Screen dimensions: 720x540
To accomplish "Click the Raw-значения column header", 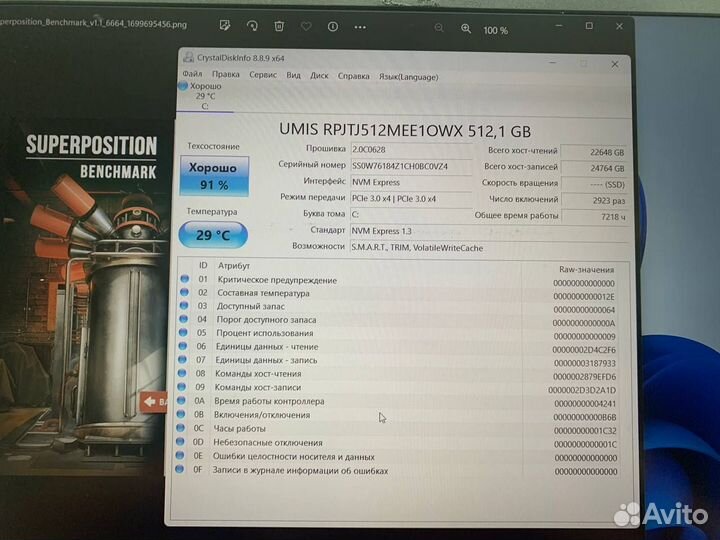I will tap(586, 270).
